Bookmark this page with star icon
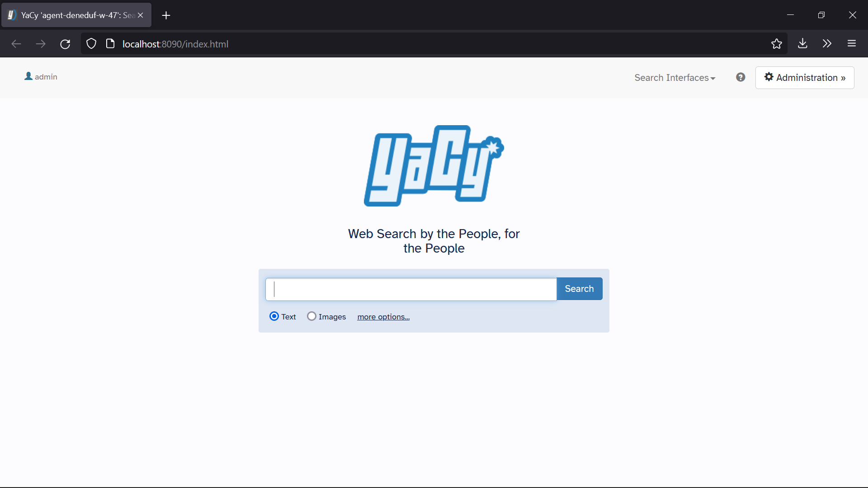The width and height of the screenshot is (868, 488). (776, 44)
